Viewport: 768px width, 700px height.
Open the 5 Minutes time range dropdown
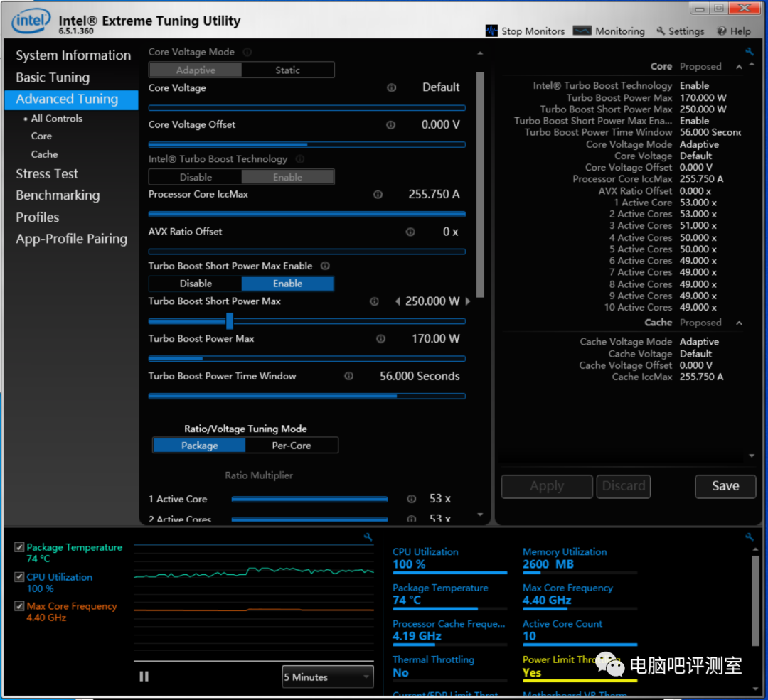coord(328,677)
